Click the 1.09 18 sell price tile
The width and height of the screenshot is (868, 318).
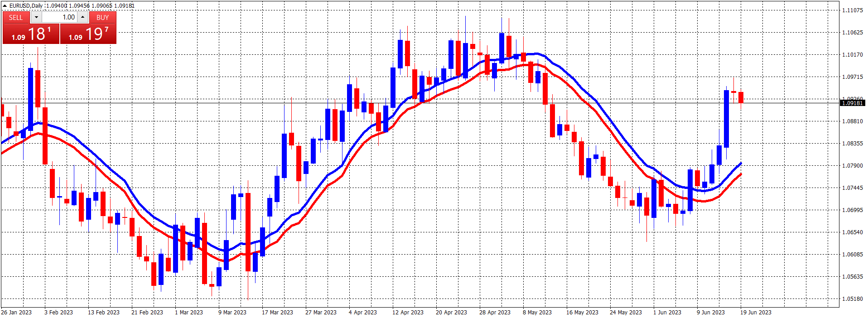(31, 34)
